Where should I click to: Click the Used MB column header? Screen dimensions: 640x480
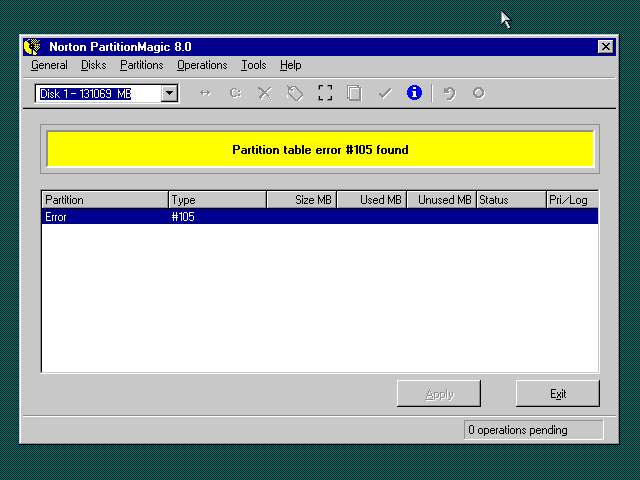[372, 200]
